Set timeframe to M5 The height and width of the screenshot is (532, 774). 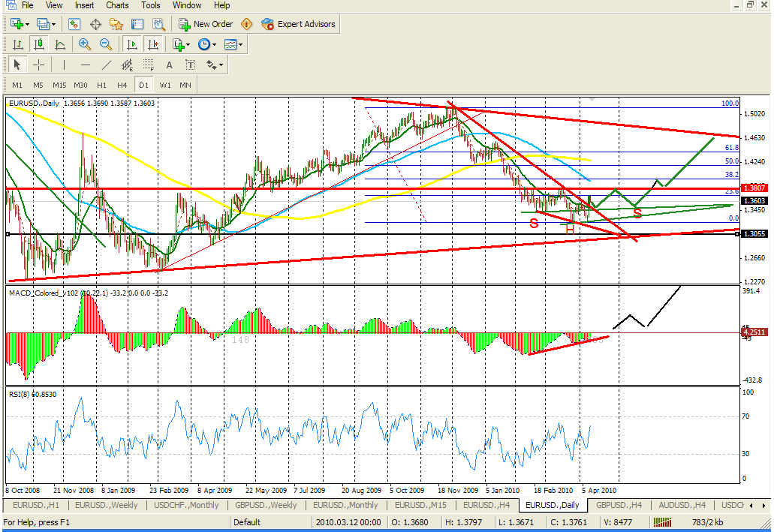click(x=38, y=85)
